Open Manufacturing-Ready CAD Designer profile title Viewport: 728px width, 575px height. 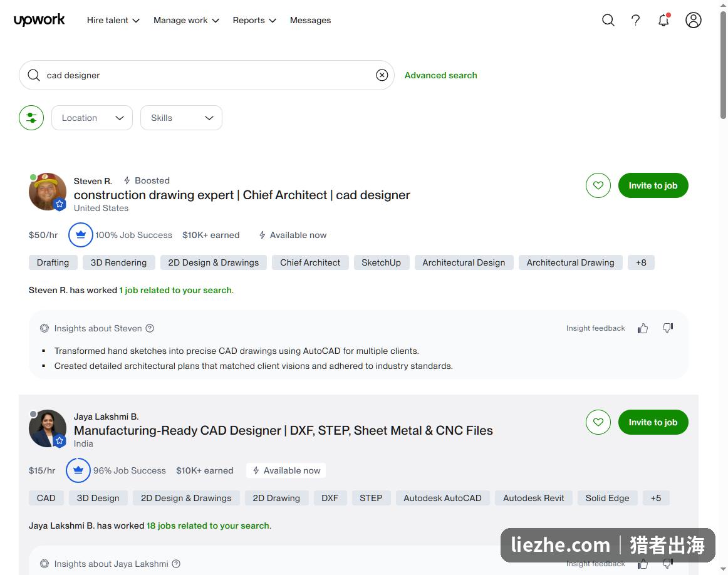(x=283, y=431)
